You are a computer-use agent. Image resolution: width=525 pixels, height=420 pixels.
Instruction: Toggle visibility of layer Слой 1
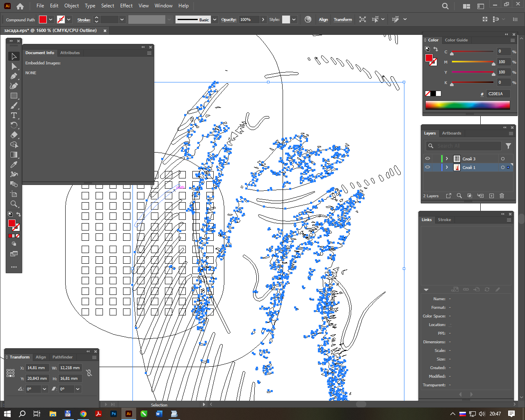[x=428, y=167]
